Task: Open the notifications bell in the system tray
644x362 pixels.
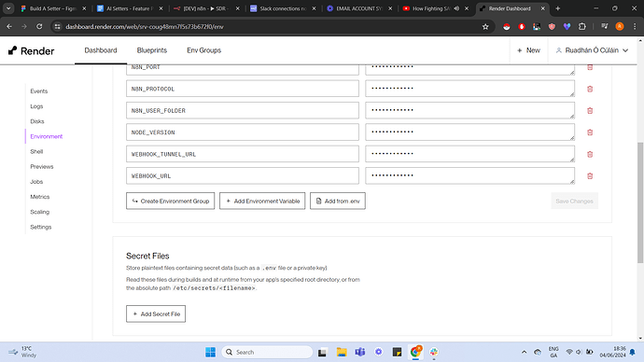Action: pyautogui.click(x=633, y=352)
